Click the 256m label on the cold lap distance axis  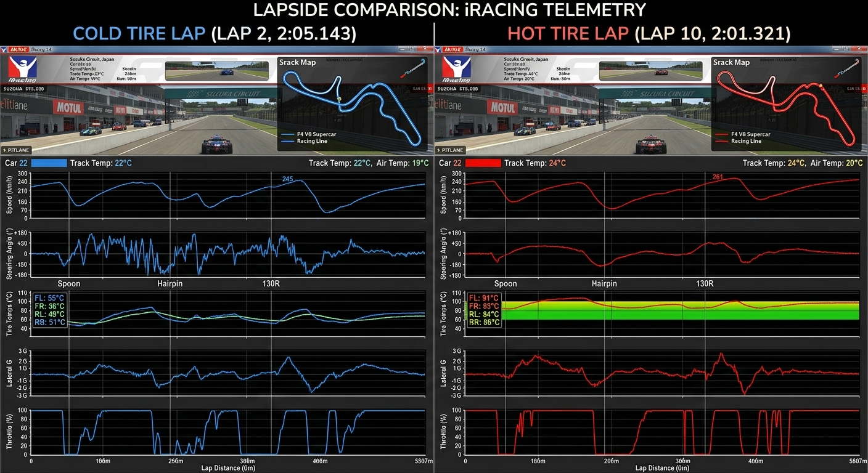(176, 461)
